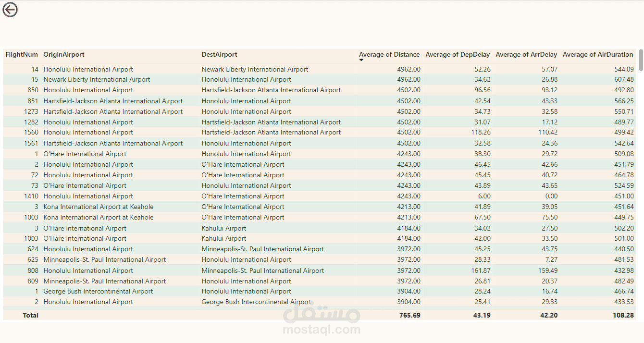This screenshot has width=644, height=343.
Task: Click O'Hare destination in flight 1410 row
Action: point(243,196)
